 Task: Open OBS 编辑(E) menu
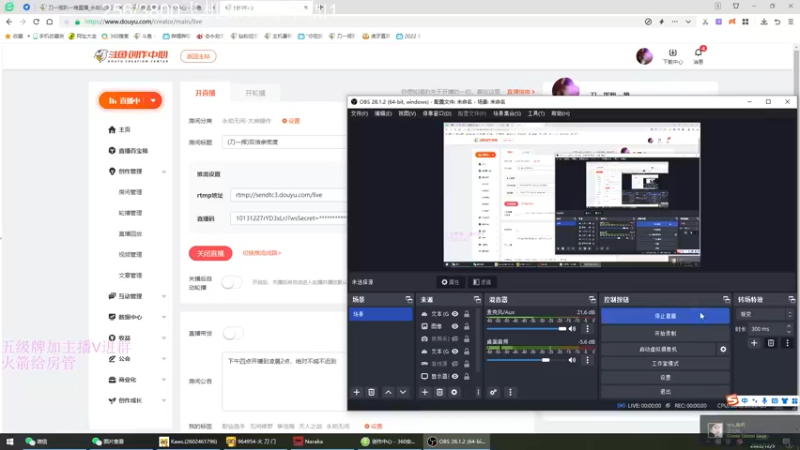click(x=383, y=114)
